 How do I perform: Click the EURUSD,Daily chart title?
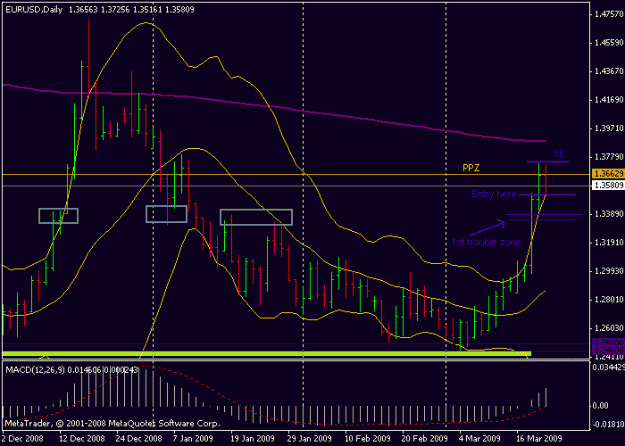pos(33,10)
